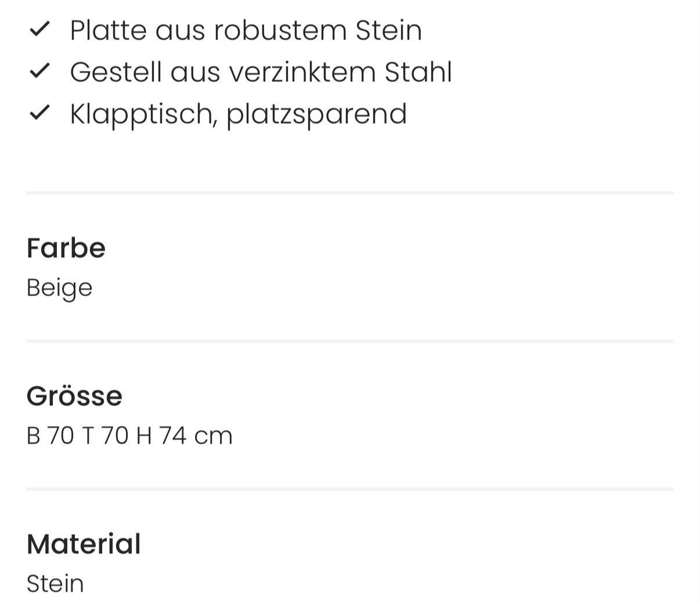
Task: Click the 'B 70 T 70 H 74 cm' dimensions
Action: coord(129,435)
